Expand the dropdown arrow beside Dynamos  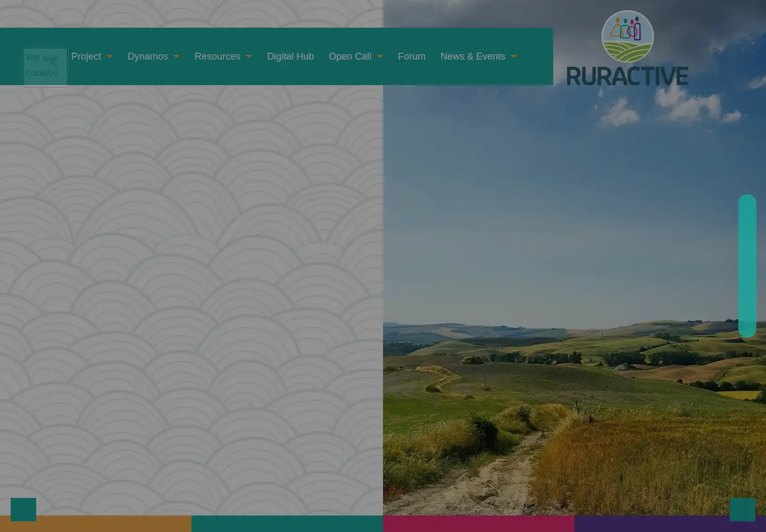177,56
